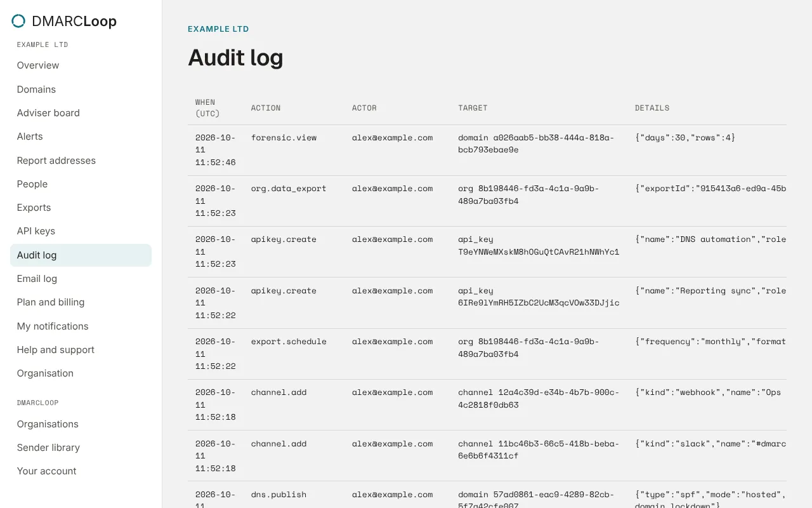Click channel 12a4c39d-e34b-4b7b-900c-4c2818f0db63 target
The image size is (812, 508).
click(539, 399)
